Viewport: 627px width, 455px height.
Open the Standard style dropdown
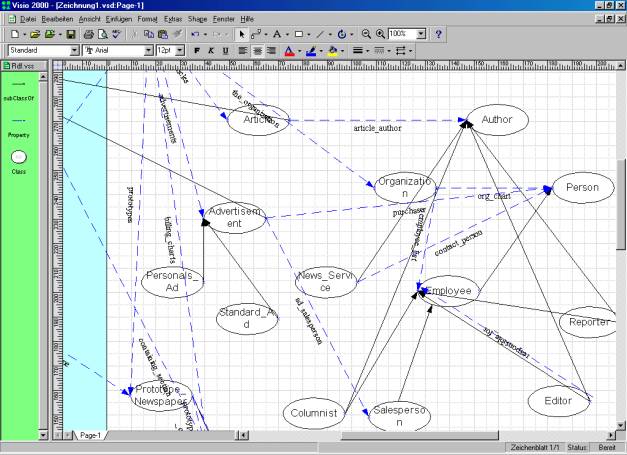click(74, 50)
